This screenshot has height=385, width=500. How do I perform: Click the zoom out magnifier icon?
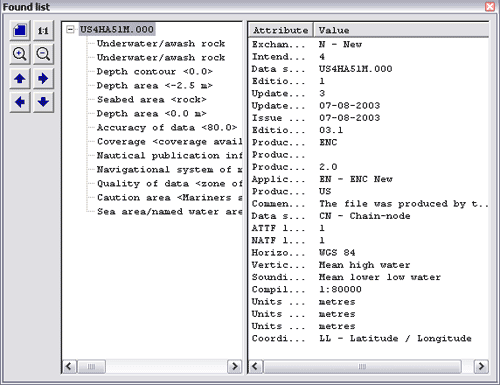(43, 54)
